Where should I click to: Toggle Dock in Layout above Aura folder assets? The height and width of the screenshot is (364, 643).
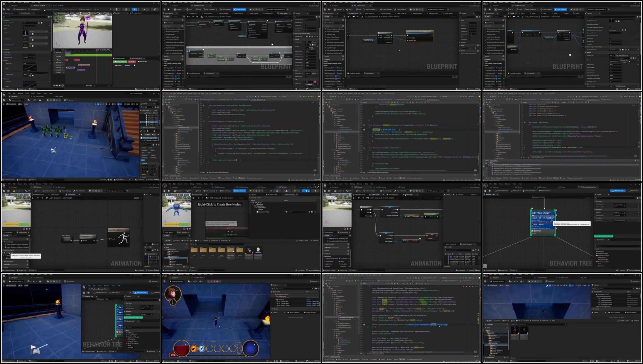[624, 321]
